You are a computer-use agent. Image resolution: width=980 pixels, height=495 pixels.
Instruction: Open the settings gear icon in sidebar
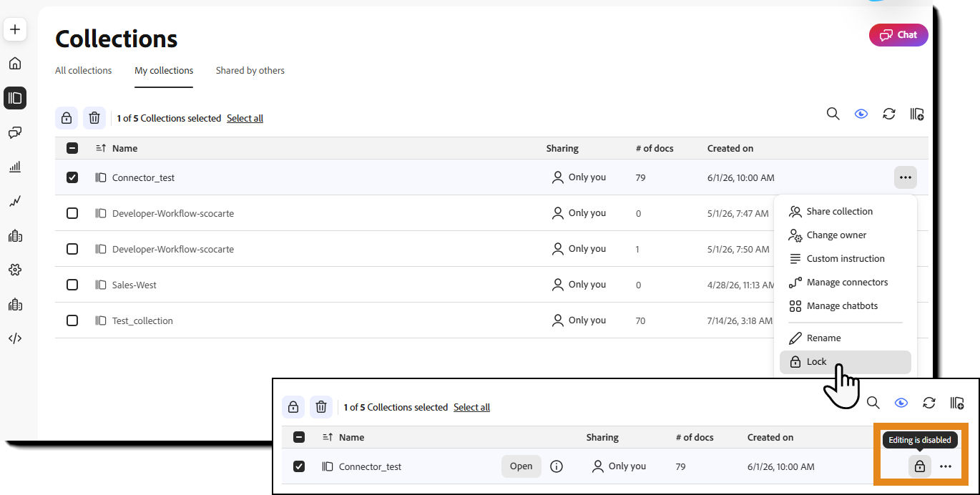15,270
